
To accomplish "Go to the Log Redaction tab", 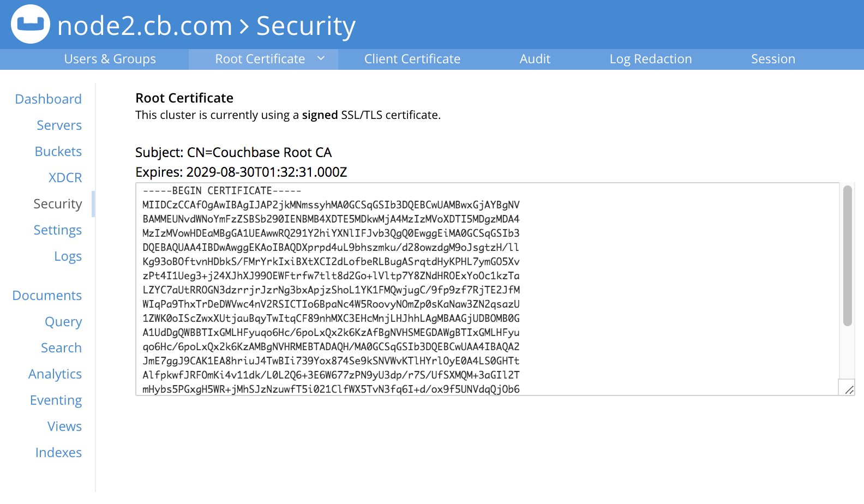I will (x=651, y=59).
